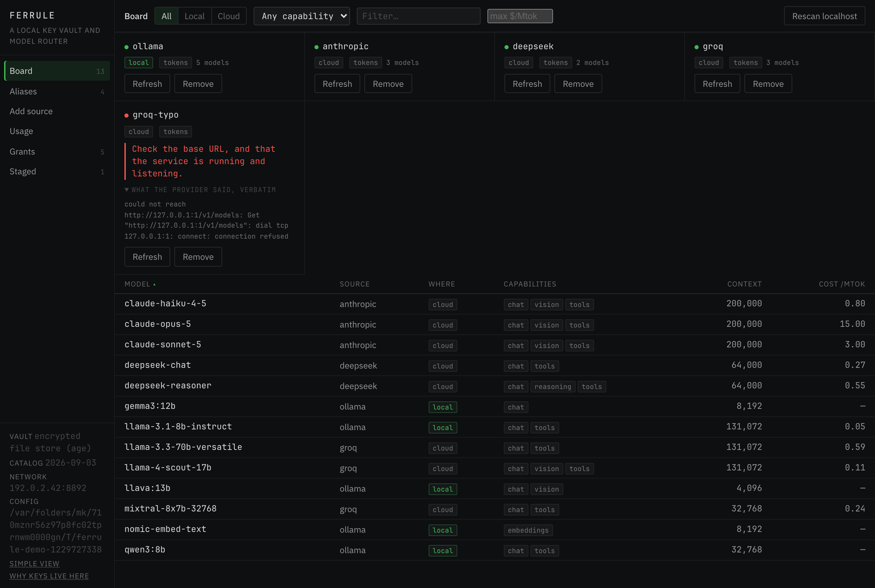The height and width of the screenshot is (588, 875).
Task: Select the deepseek-reasoner model row
Action: (x=495, y=386)
